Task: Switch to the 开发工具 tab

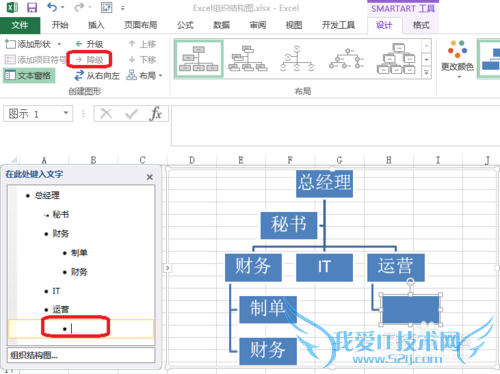Action: coord(338,25)
